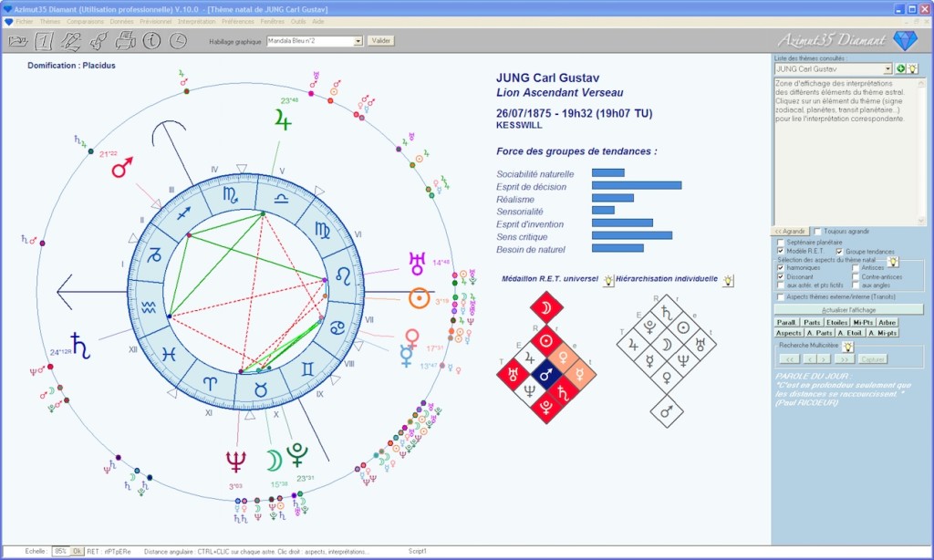
Task: Open the Préférences menu
Action: (x=238, y=20)
